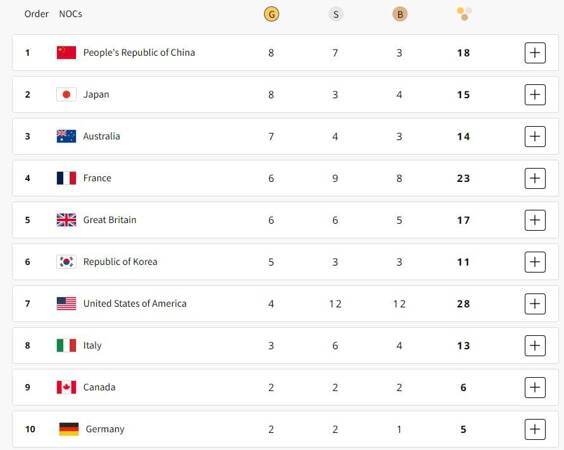Click the bronze medal column icon
The height and width of the screenshot is (450, 564).
[x=400, y=14]
